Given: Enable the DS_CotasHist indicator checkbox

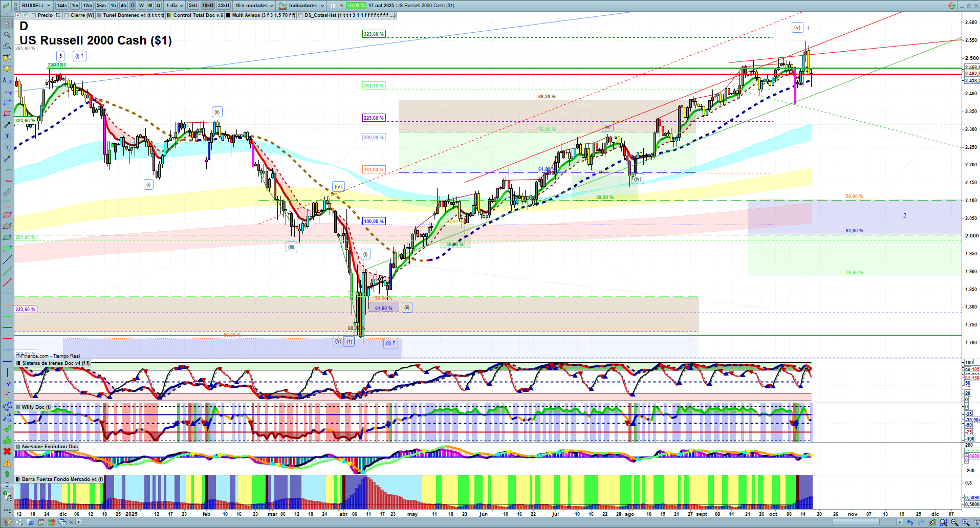Looking at the screenshot, I should coord(301,15).
